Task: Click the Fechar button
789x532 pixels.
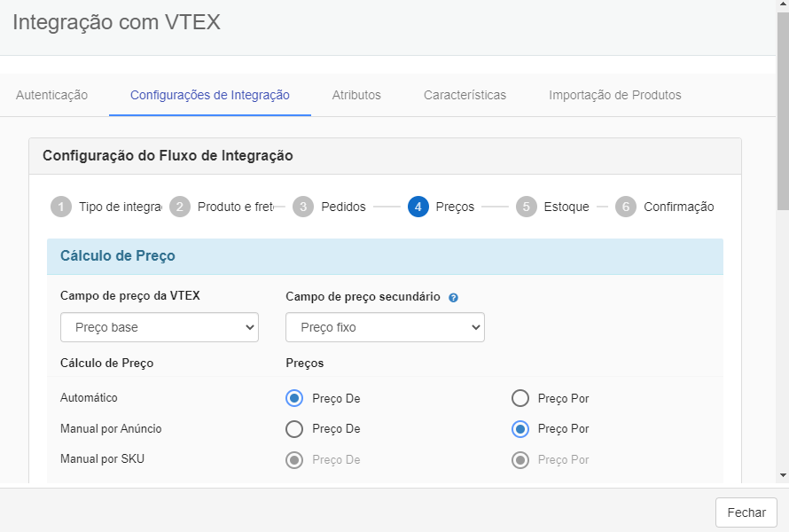Action: point(746,512)
